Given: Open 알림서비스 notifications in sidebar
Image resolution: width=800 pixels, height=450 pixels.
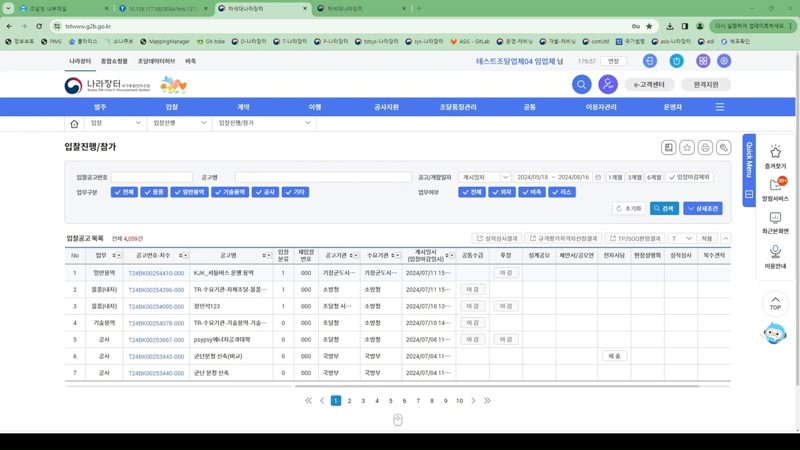Looking at the screenshot, I should [x=775, y=189].
